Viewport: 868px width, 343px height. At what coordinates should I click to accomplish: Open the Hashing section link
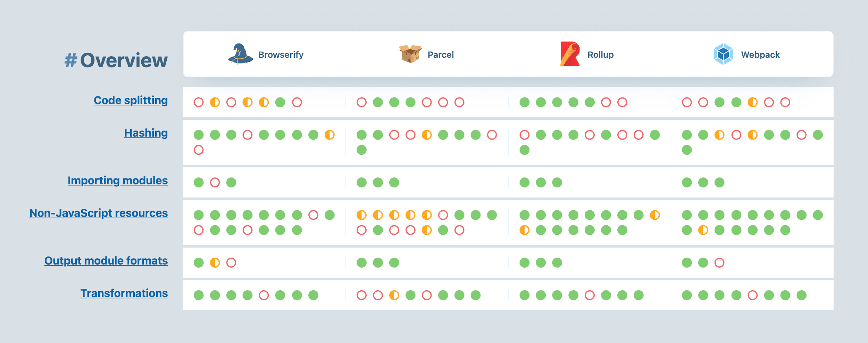pos(146,133)
